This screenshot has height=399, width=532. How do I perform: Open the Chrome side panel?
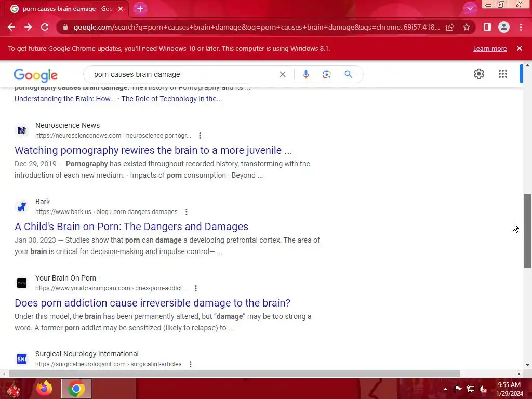tap(487, 27)
